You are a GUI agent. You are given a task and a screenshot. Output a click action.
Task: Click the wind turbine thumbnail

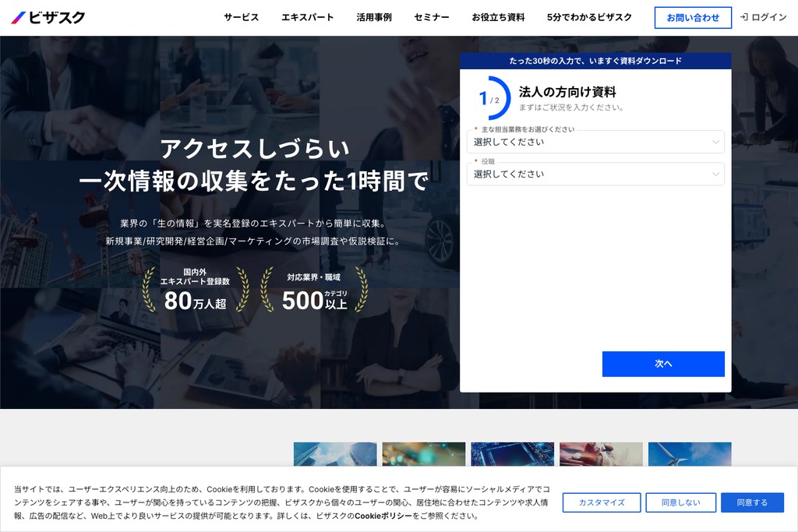(690, 454)
